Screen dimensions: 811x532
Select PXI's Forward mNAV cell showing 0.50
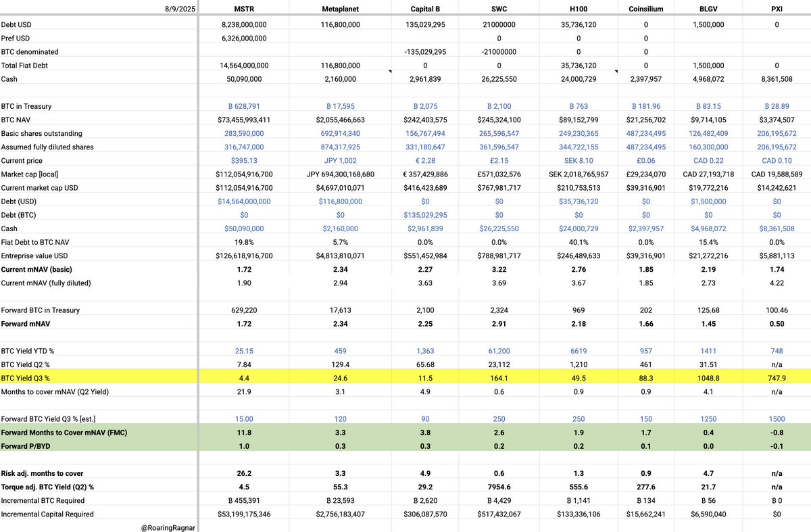pyautogui.click(x=776, y=324)
